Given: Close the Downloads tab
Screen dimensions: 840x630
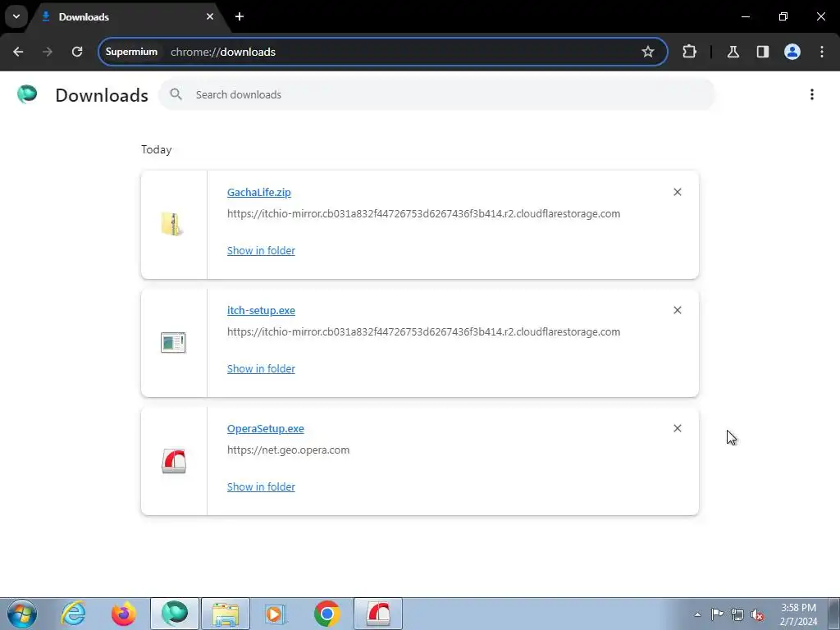Looking at the screenshot, I should [x=210, y=16].
